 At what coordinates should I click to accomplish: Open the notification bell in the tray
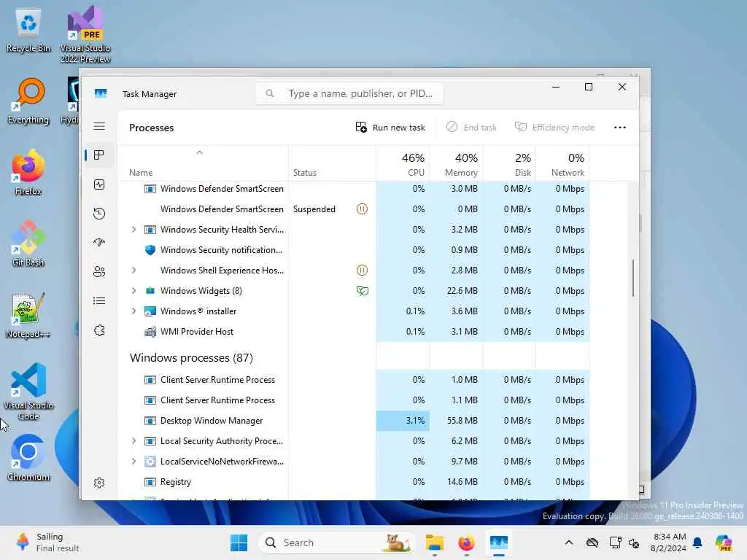point(697,542)
